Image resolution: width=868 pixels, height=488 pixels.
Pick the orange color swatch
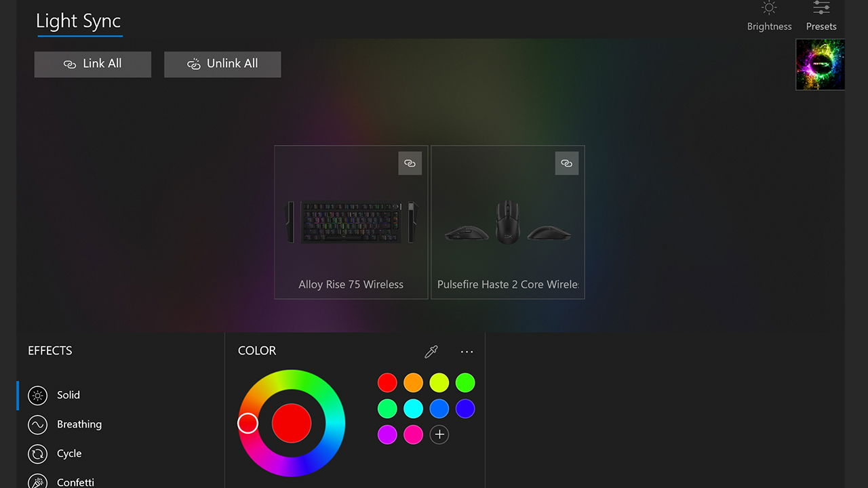tap(413, 383)
